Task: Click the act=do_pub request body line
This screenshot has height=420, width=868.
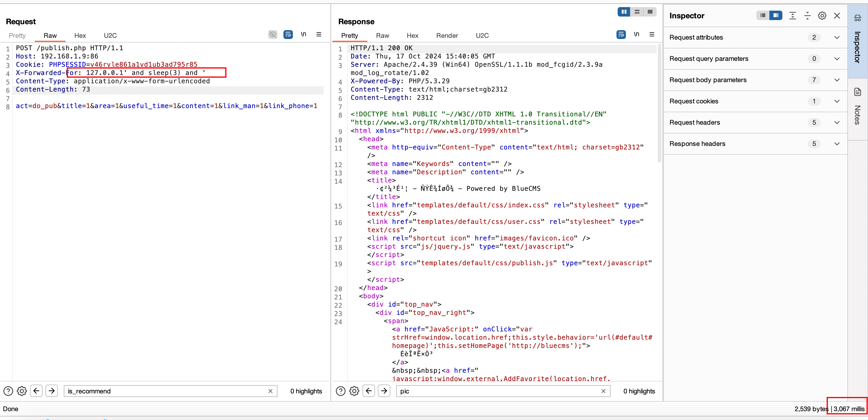Action: [x=167, y=106]
